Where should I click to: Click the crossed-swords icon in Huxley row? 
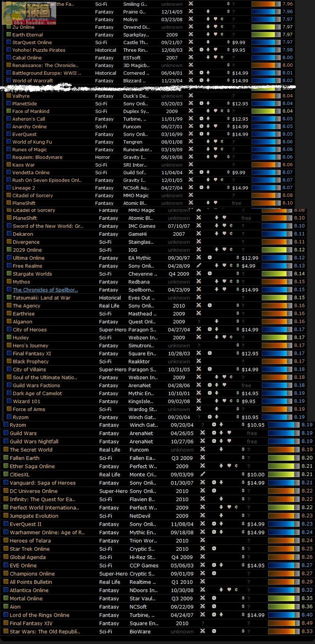point(199,337)
